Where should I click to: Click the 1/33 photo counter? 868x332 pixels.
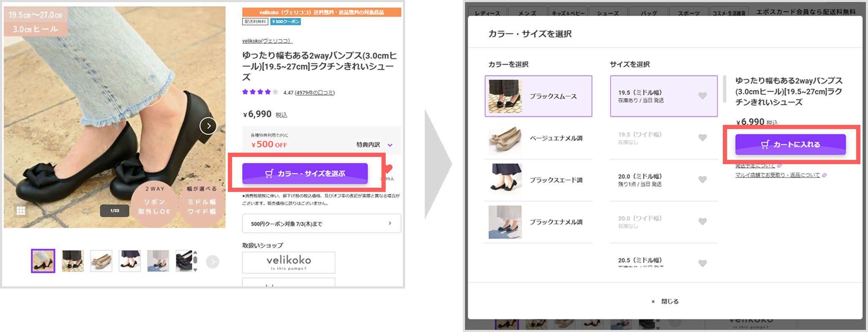(114, 211)
